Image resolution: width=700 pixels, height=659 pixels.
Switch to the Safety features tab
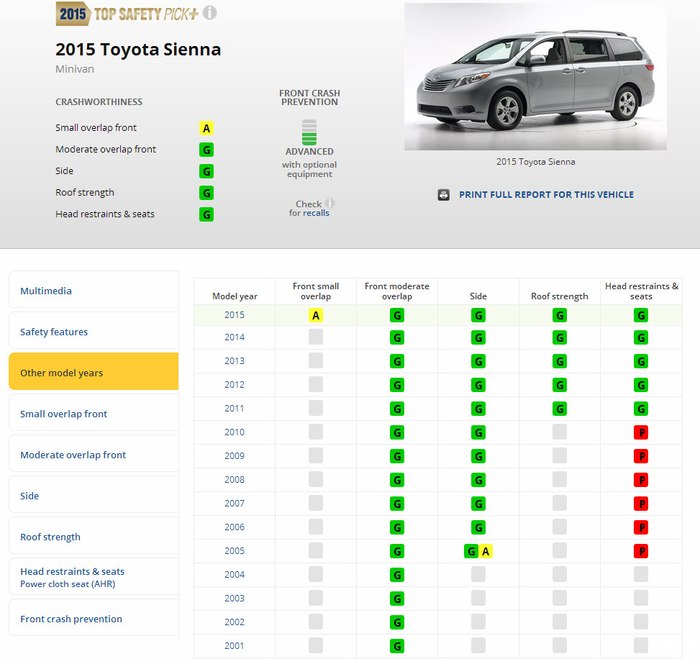coord(93,332)
